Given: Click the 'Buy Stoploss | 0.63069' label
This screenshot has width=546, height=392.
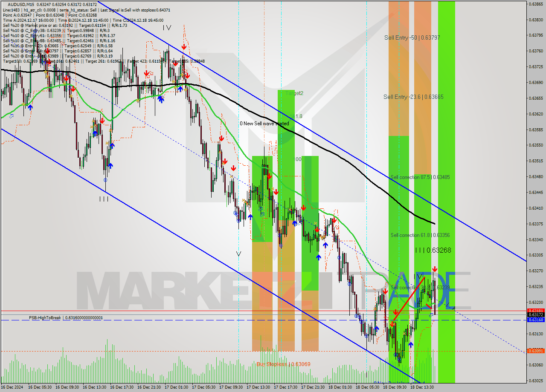Looking at the screenshot, I should pos(283,364).
